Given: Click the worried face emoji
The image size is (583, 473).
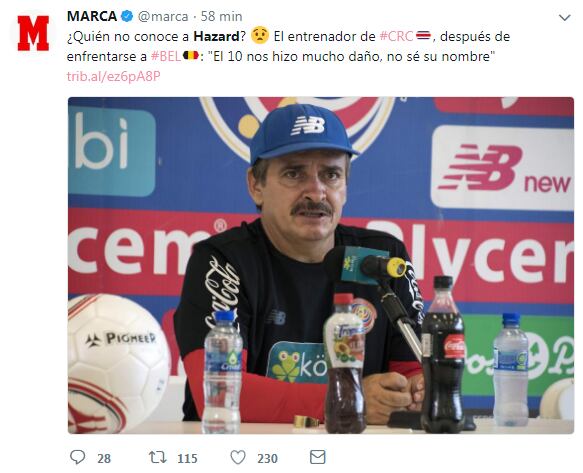Looking at the screenshot, I should tap(260, 36).
